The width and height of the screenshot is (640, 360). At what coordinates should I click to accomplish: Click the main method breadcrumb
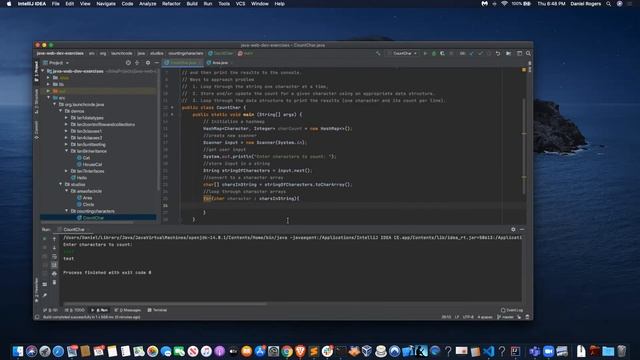(246, 53)
